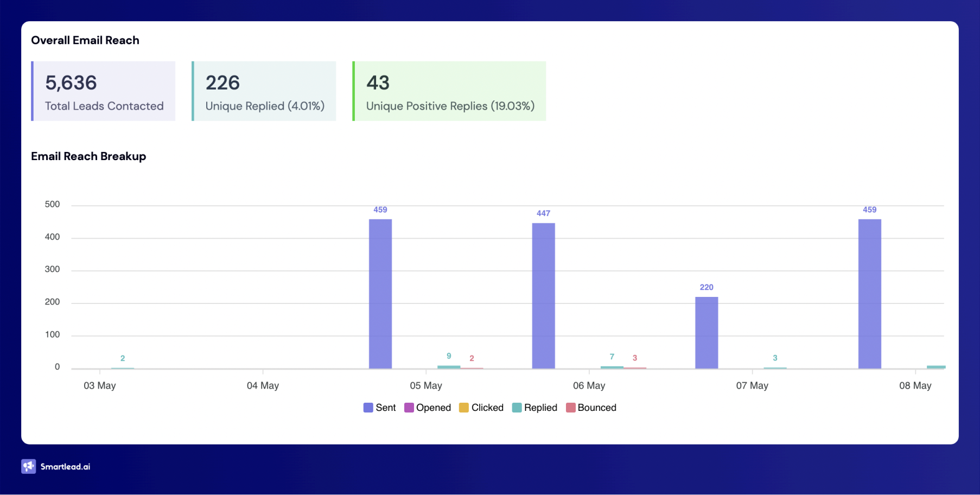Hide the Replied series via legend

click(x=534, y=408)
